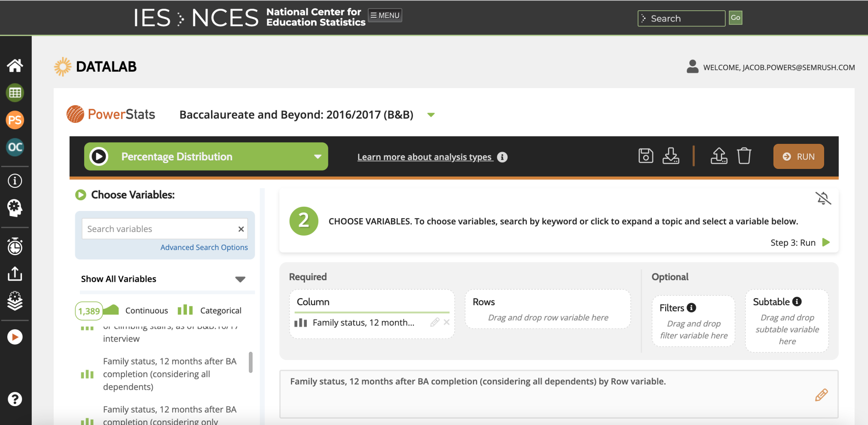
Task: Go to the home icon in sidebar
Action: (15, 65)
